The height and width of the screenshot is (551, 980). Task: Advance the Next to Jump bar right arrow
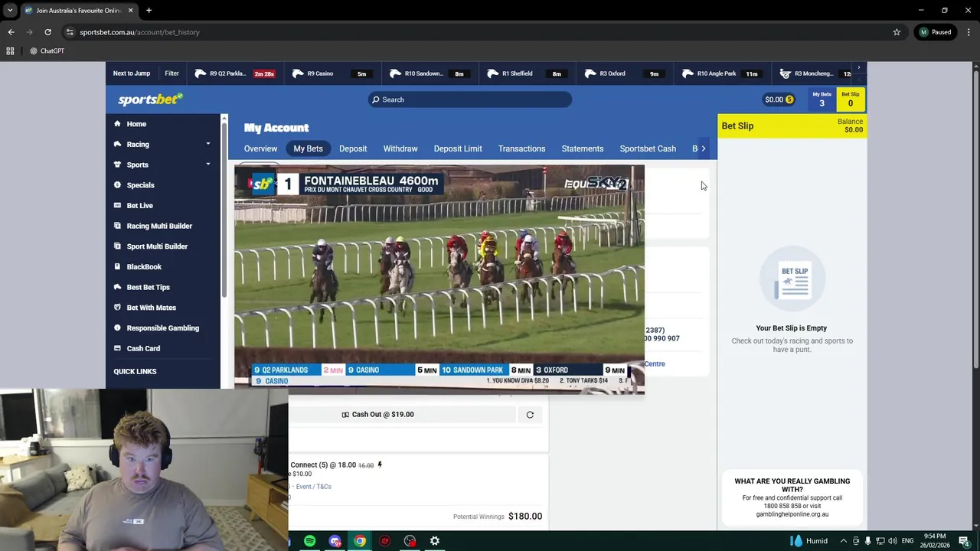point(859,67)
